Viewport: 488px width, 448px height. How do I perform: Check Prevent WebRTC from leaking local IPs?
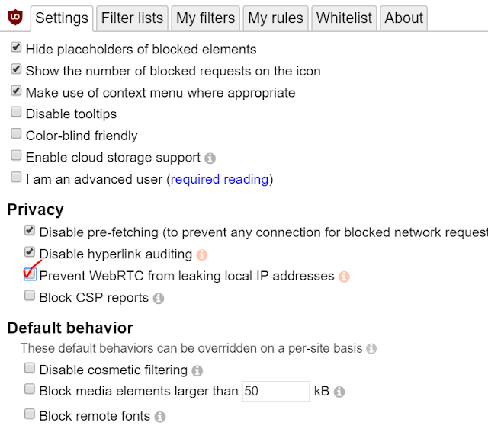click(30, 276)
